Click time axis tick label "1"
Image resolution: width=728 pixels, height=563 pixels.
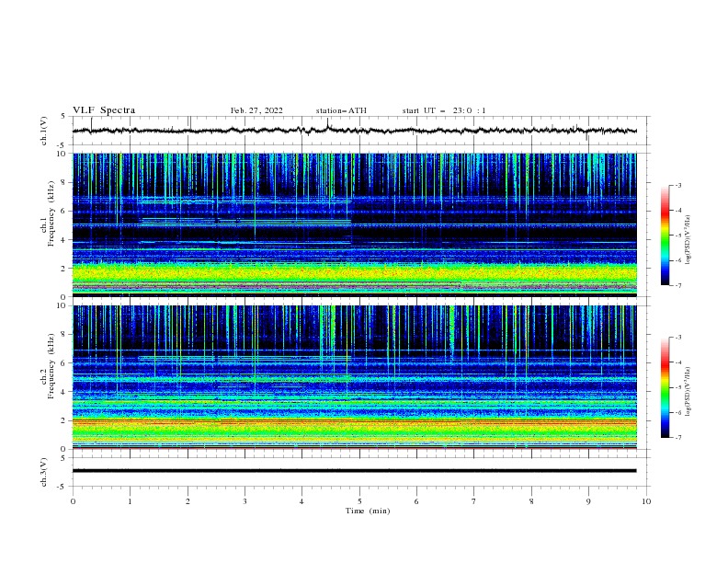tap(131, 501)
